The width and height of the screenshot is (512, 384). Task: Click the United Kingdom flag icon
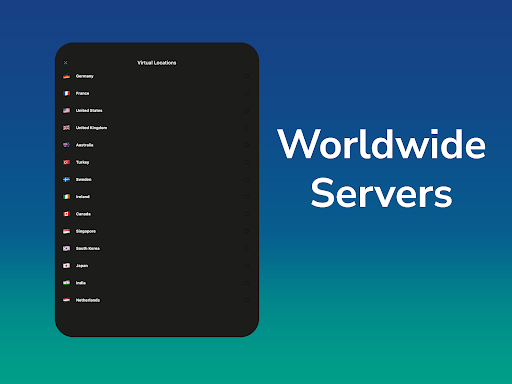[67, 128]
